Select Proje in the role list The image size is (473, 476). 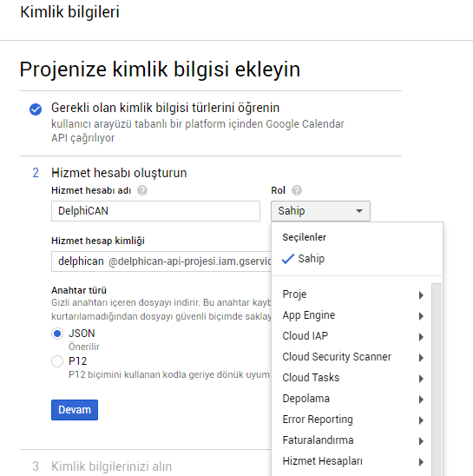(x=351, y=294)
